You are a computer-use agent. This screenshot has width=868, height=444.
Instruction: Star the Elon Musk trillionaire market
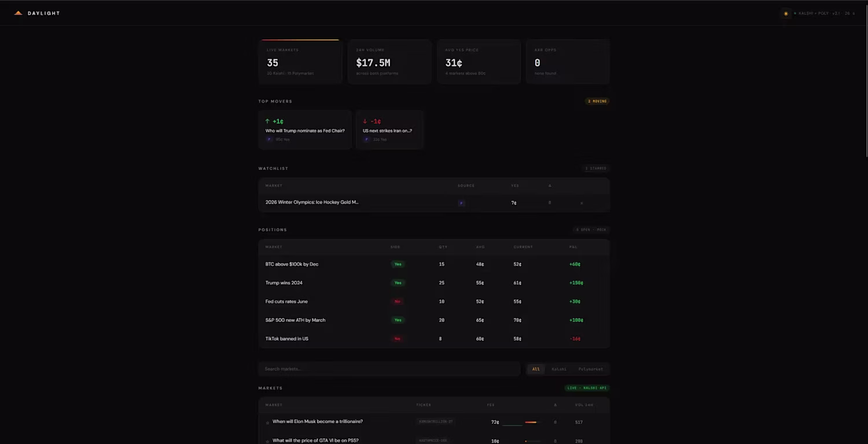(267, 423)
